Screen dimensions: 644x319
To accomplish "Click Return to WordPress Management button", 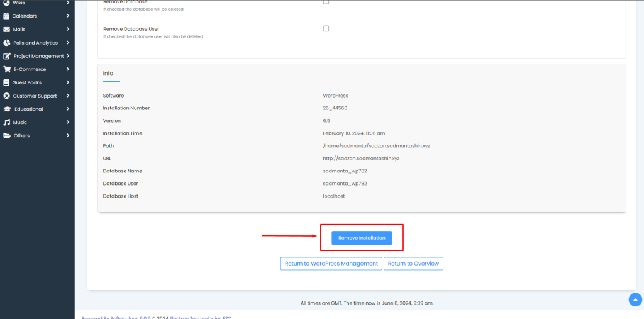I will 331,264.
